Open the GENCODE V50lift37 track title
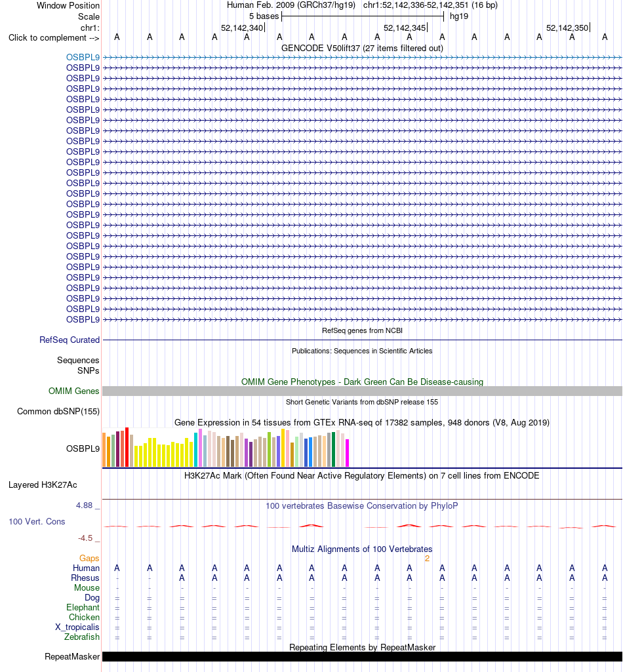 (x=362, y=48)
